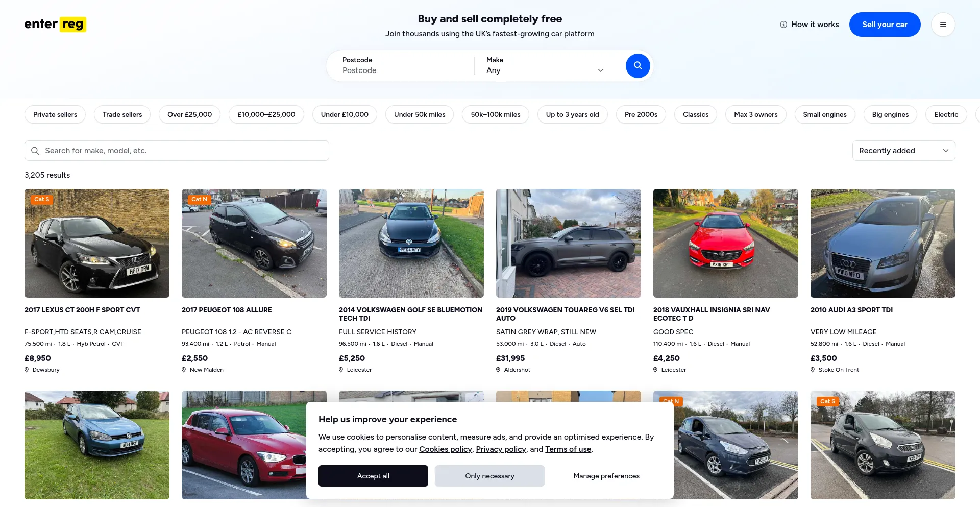Viewport: 980px width, 507px height.
Task: Accept all cookies
Action: tap(373, 476)
